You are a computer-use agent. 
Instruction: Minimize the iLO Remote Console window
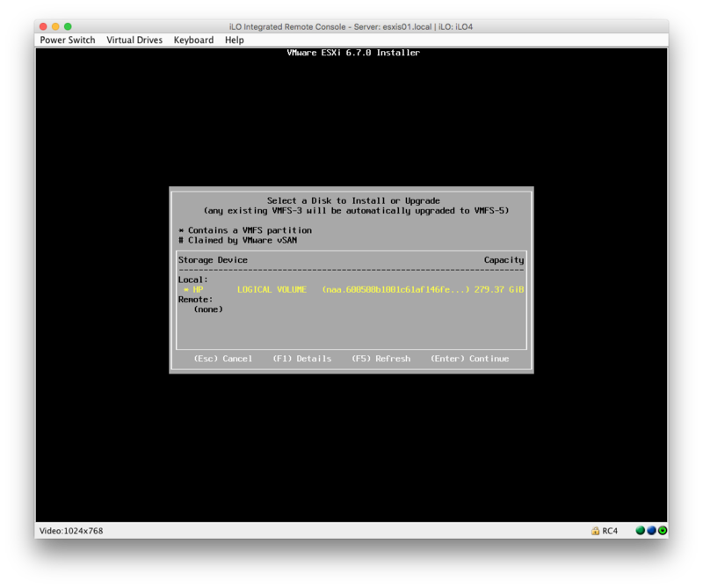55,26
